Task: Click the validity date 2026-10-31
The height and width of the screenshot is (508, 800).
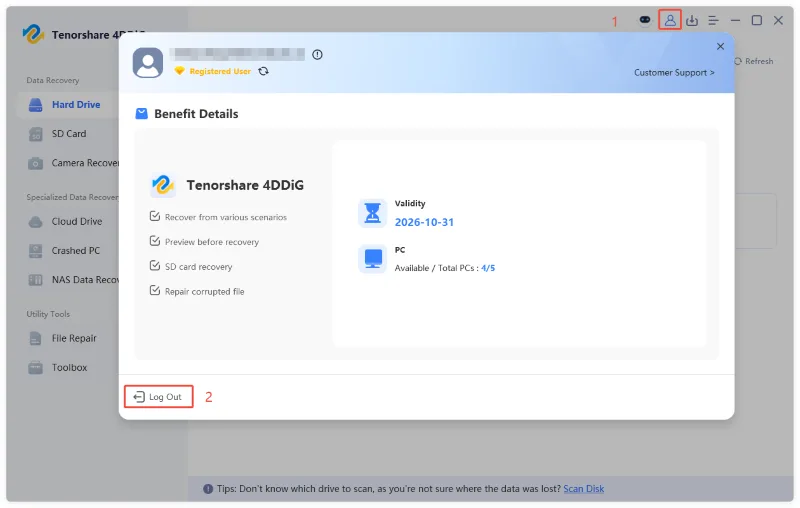Action: point(424,222)
